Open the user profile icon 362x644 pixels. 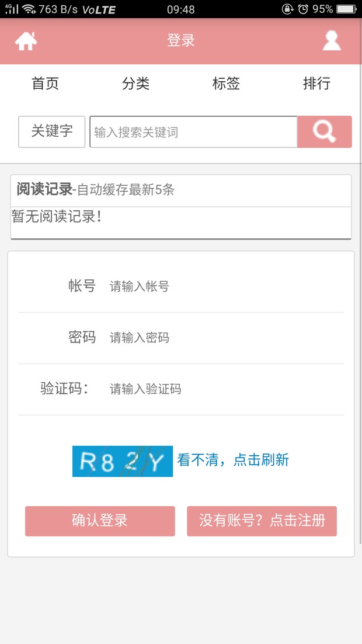(x=332, y=41)
